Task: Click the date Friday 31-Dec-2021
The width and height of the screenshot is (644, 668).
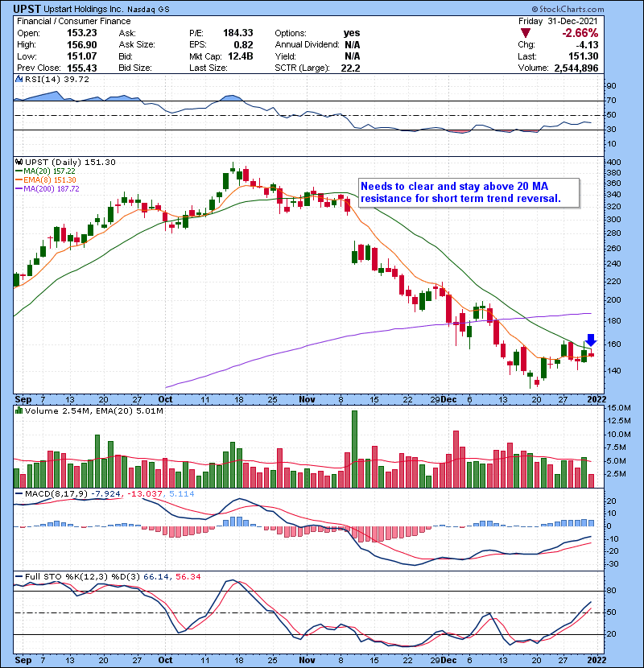Action: coord(558,21)
